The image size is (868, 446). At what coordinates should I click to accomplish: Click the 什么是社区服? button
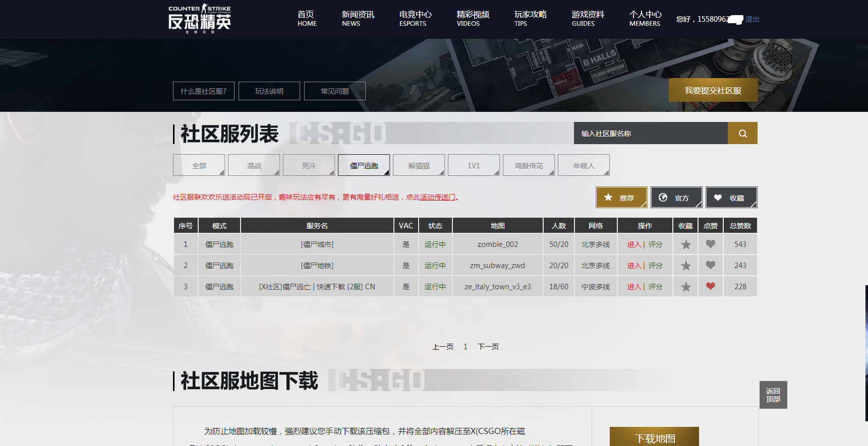(x=204, y=91)
